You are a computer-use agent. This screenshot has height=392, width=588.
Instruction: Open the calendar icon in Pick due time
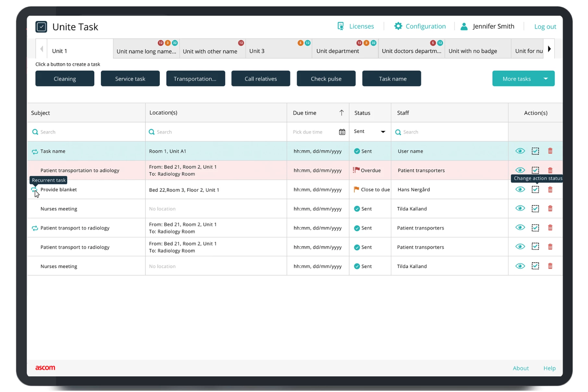(342, 131)
